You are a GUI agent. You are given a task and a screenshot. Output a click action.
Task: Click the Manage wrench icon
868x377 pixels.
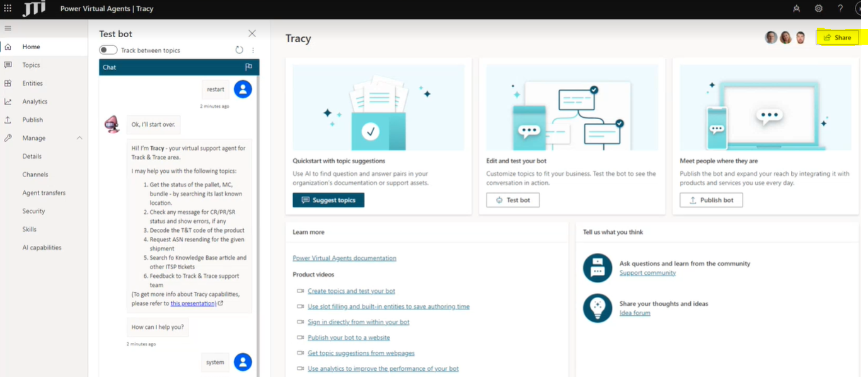click(8, 138)
